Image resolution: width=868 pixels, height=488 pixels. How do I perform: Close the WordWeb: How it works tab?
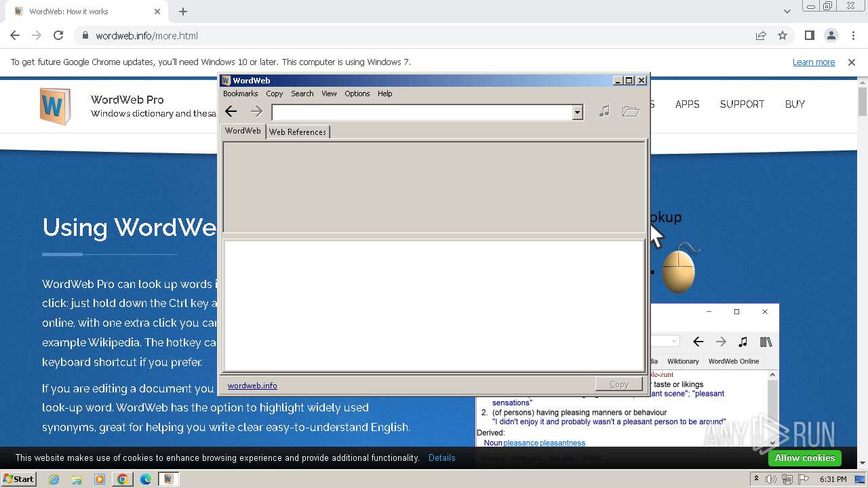point(157,12)
